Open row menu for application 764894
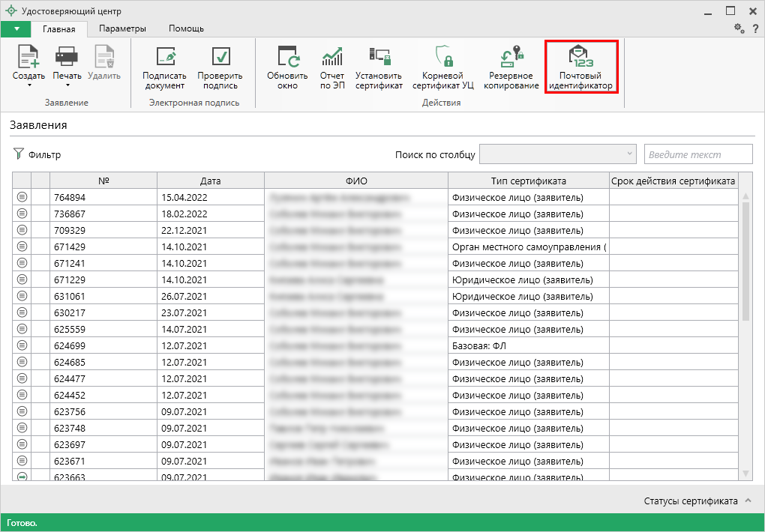Screen dimensions: 765x532 click(22, 197)
